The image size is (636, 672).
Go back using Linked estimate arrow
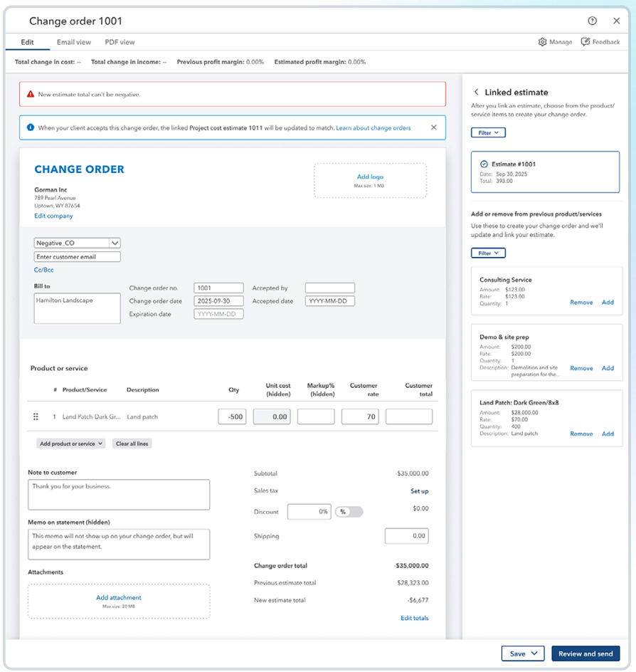pyautogui.click(x=477, y=93)
